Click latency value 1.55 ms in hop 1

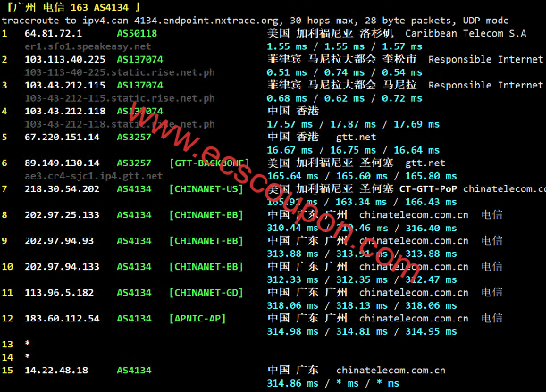(287, 46)
